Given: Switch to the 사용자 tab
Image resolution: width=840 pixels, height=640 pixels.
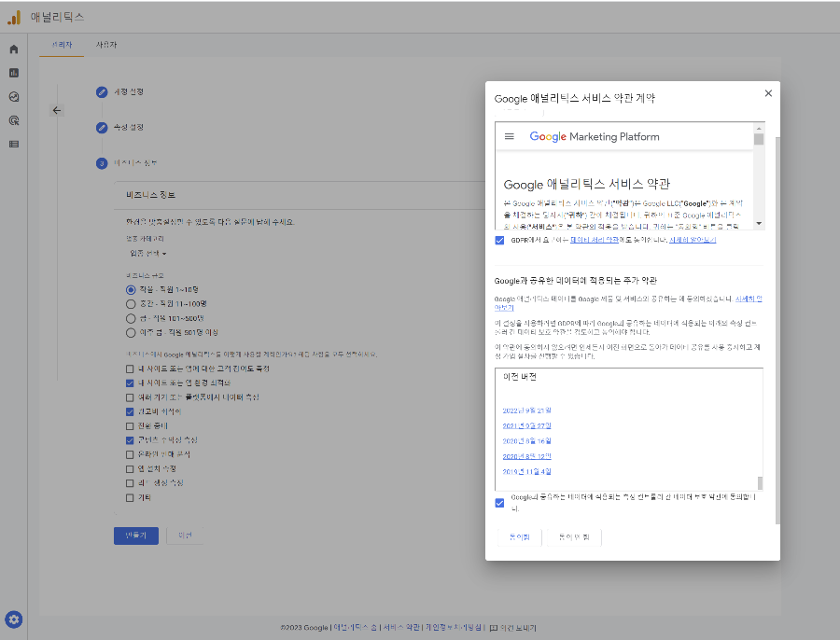Looking at the screenshot, I should coord(106,45).
